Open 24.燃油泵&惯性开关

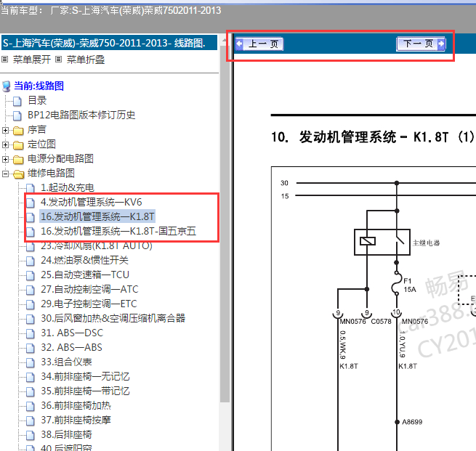point(84,260)
